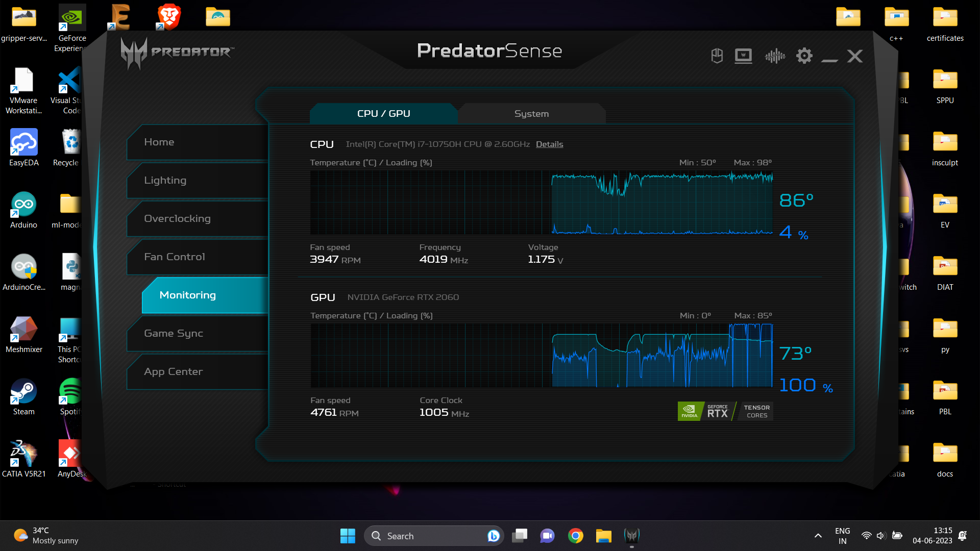Click the Predator logo
980x551 pixels.
[x=177, y=52]
